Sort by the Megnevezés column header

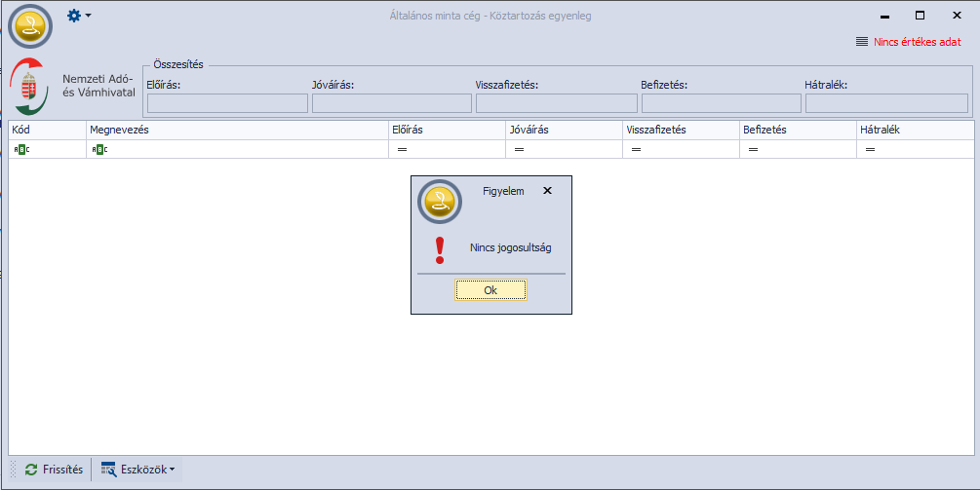(236, 129)
